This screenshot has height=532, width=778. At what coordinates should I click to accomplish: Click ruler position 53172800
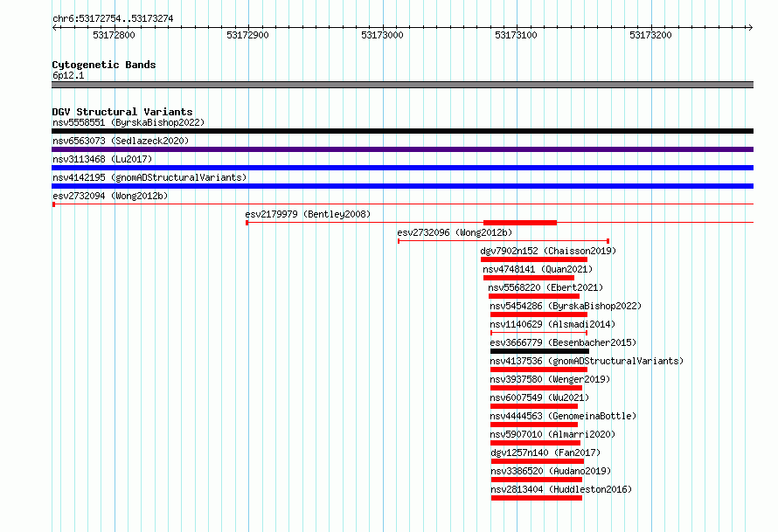point(115,35)
